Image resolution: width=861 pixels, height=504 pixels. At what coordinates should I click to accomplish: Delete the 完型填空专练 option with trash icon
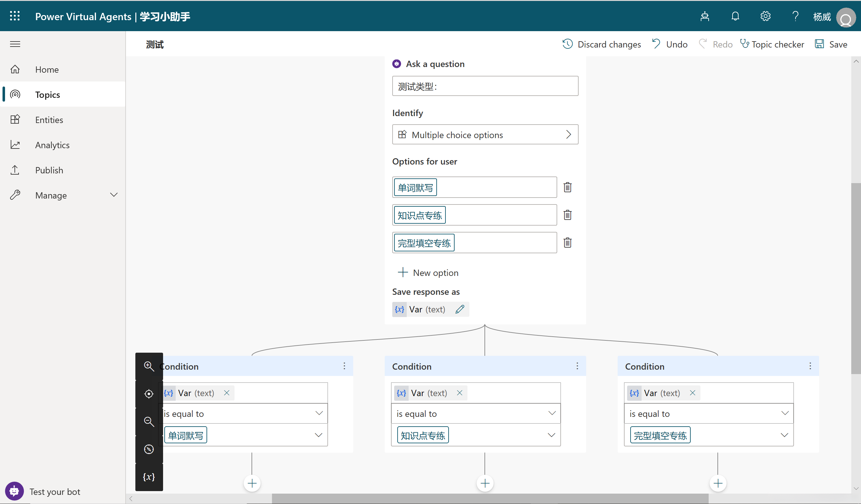(567, 243)
